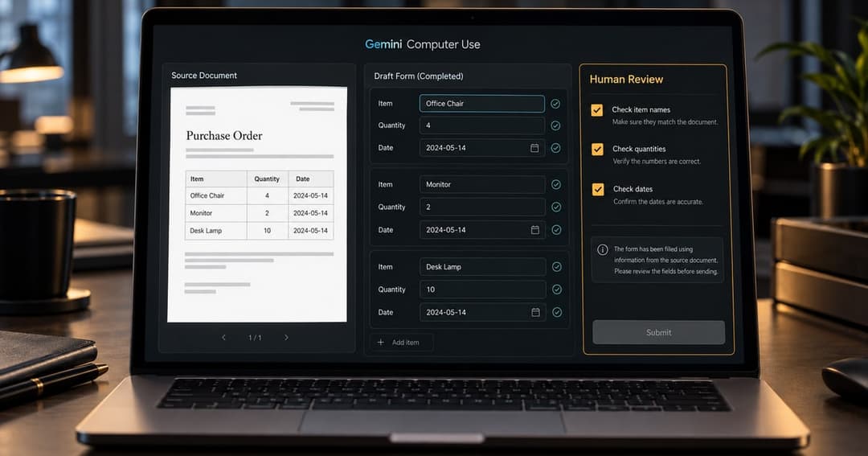Viewport: 868px width, 456px height.
Task: Click checkmark icon beside Desk Lamp's date field
Action: coord(557,312)
